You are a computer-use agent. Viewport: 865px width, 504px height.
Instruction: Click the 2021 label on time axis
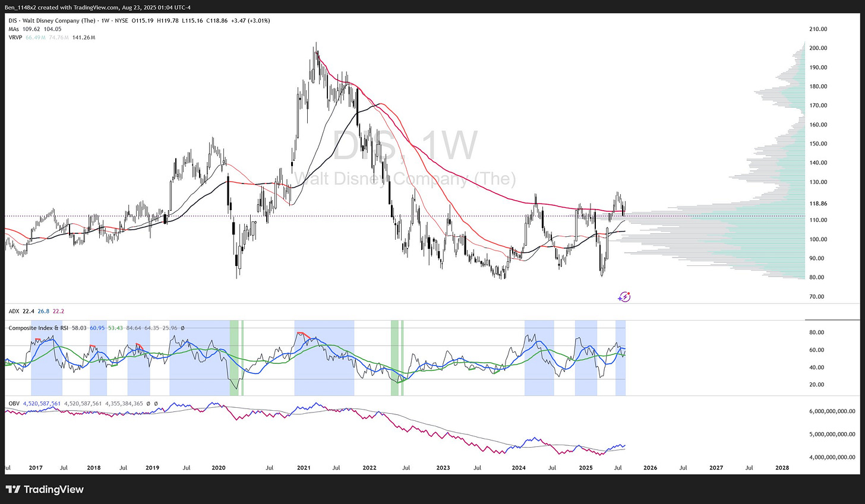pyautogui.click(x=304, y=468)
